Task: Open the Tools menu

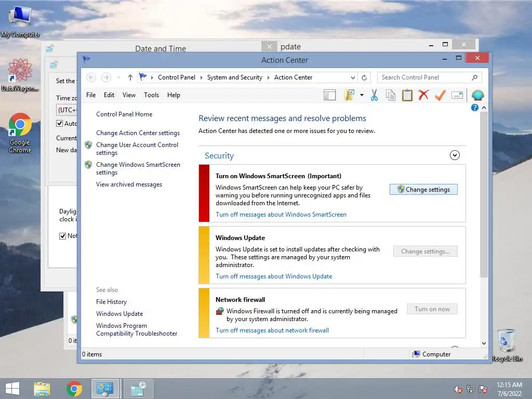Action: click(151, 95)
